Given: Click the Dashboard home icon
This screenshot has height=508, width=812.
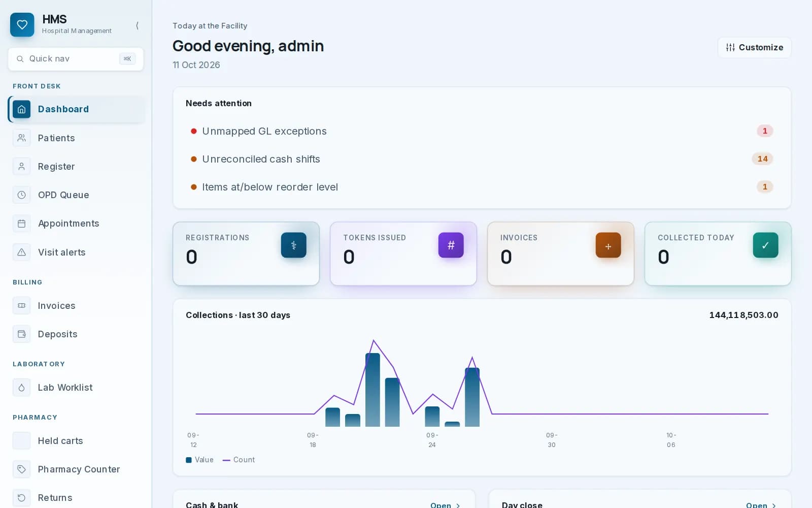Looking at the screenshot, I should pos(21,109).
